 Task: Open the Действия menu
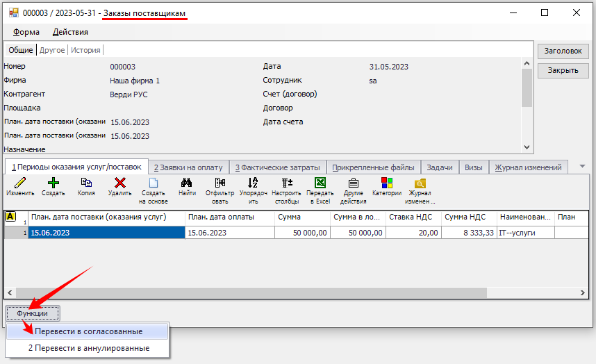coord(70,32)
